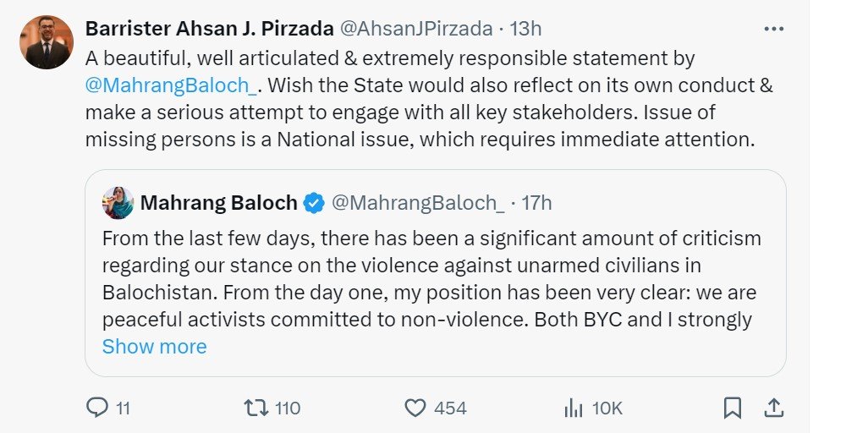The image size is (868, 433).
Task: Click the share upload icon
Action: coord(773,408)
